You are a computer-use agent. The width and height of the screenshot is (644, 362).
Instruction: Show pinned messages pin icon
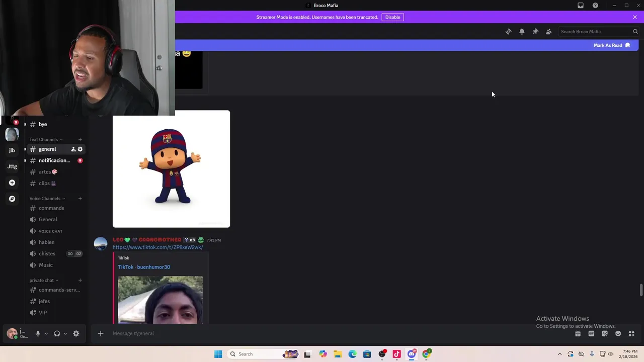click(x=535, y=31)
